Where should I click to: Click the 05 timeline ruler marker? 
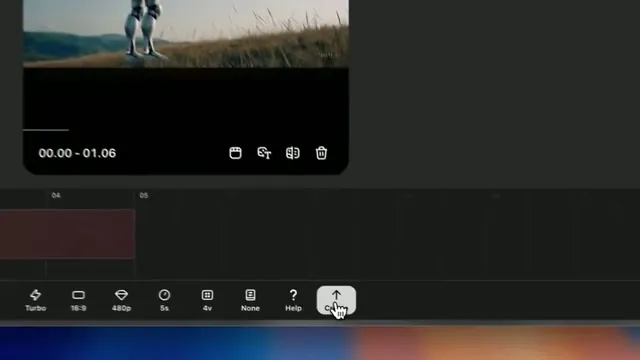[144, 196]
